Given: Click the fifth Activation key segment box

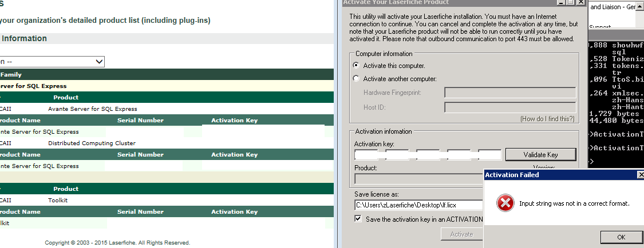Looking at the screenshot, I should click(490, 154).
